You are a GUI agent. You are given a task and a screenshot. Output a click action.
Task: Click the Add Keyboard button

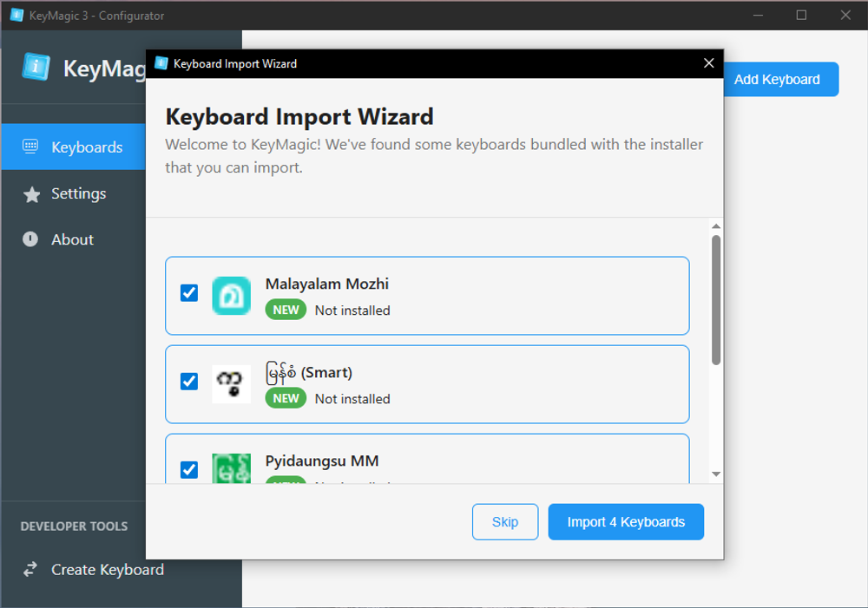780,79
